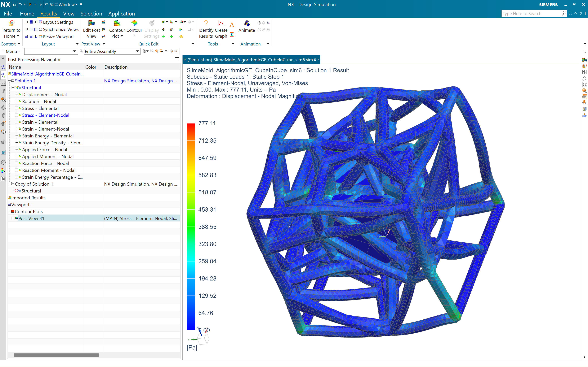Open the Entire Assembly dropdown

click(137, 51)
